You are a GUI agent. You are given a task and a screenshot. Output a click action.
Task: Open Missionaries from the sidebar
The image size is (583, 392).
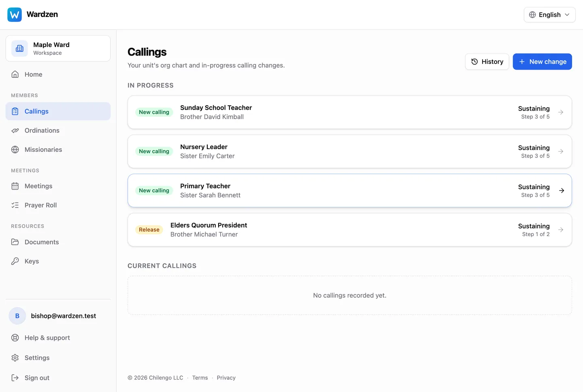pos(58,149)
